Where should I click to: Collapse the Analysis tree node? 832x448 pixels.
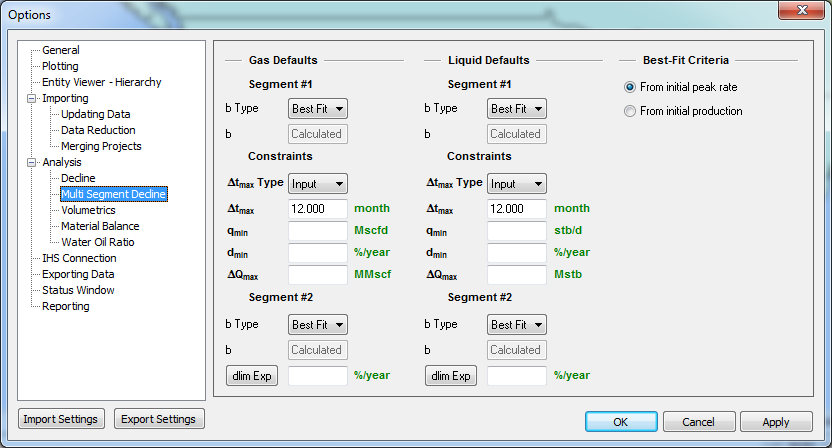(x=31, y=162)
